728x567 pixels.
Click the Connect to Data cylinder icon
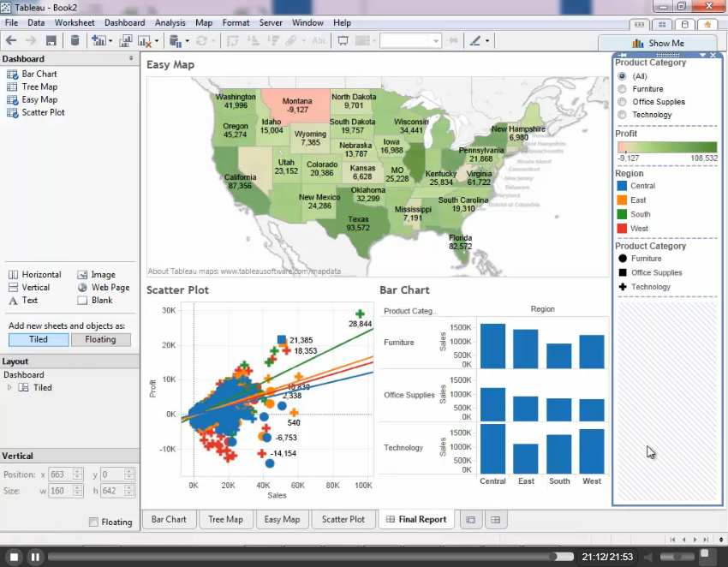coord(75,40)
